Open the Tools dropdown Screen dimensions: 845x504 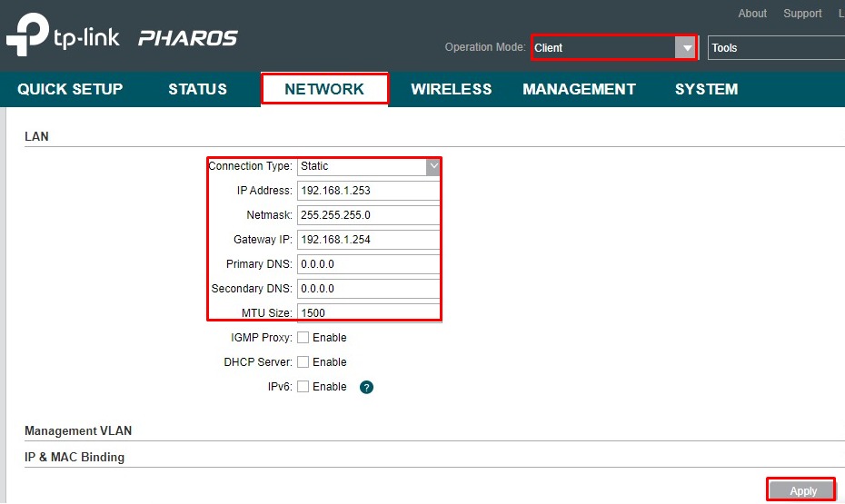point(776,48)
